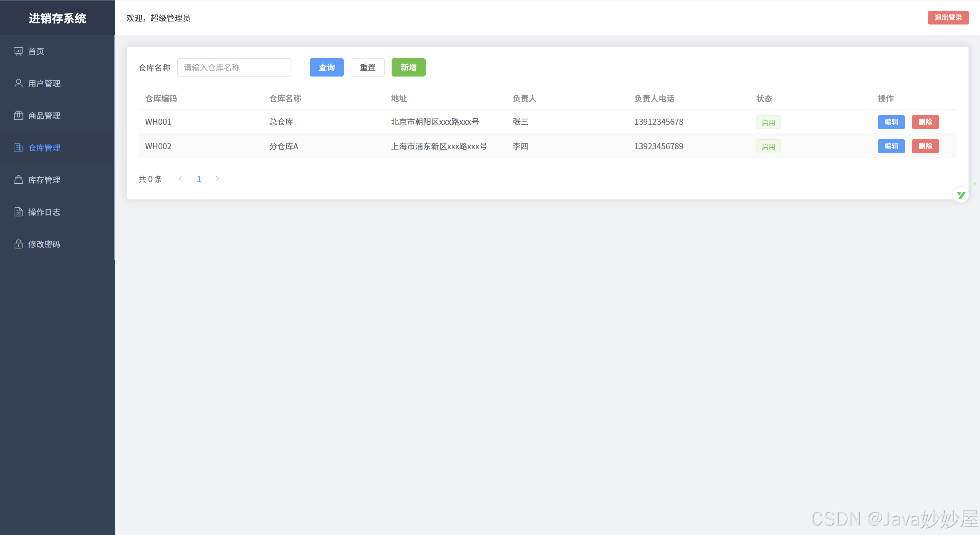The image size is (980, 535).
Task: Focus the 仓库名称 search input field
Action: [234, 67]
